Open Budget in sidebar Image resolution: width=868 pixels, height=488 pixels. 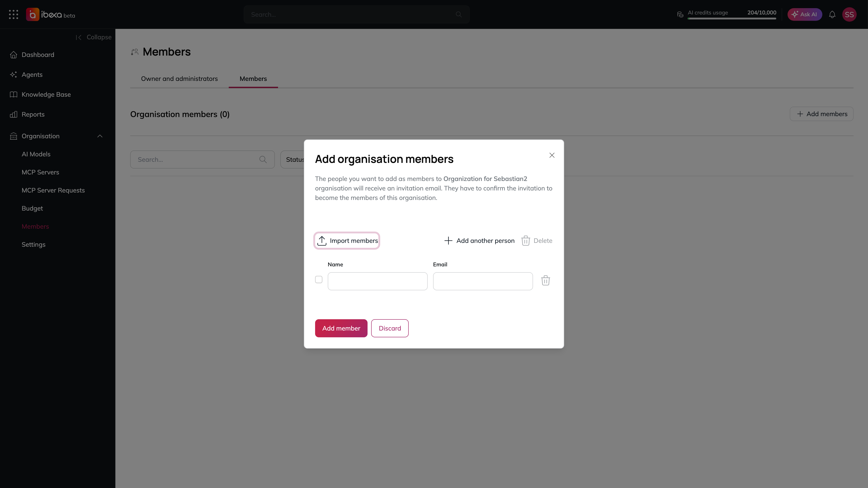pos(32,209)
